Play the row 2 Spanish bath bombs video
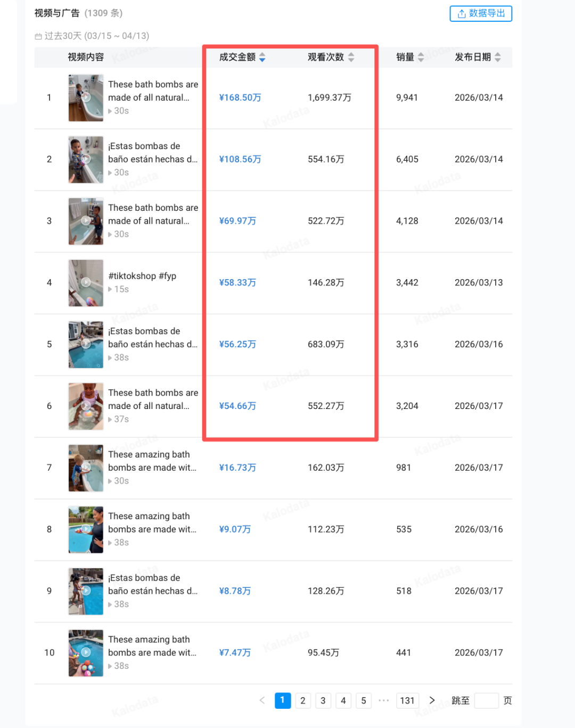Screen dimensions: 575x728 (x=86, y=159)
